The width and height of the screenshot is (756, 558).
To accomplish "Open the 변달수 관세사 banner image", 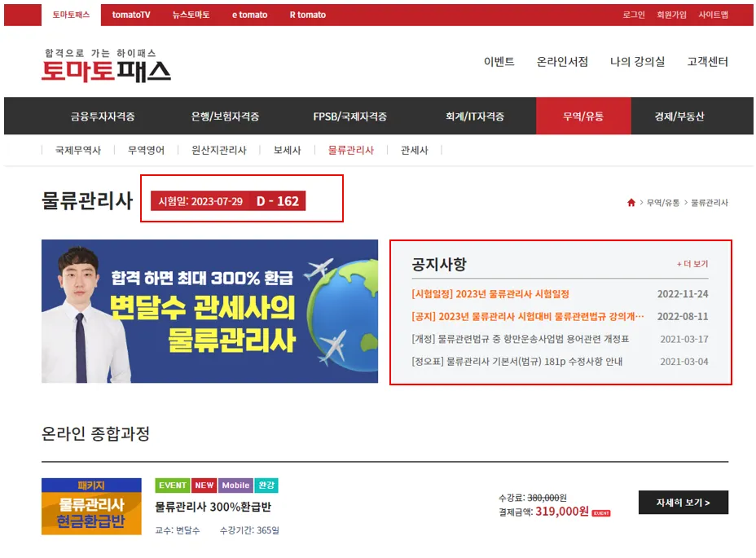I will pyautogui.click(x=209, y=311).
